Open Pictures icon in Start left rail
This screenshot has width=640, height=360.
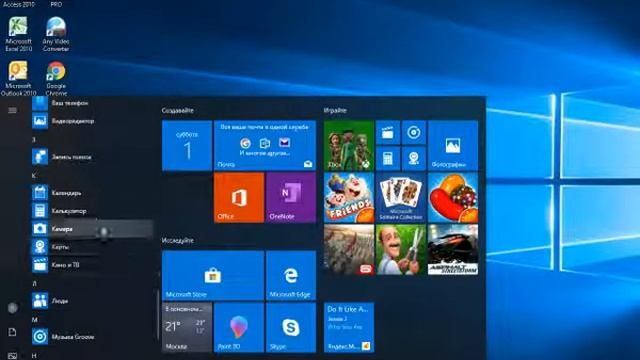(x=12, y=356)
